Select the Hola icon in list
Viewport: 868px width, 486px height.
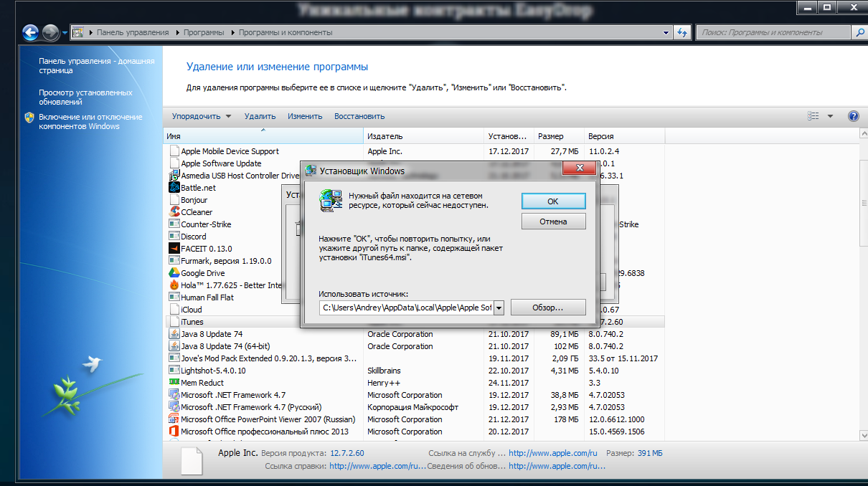(174, 285)
